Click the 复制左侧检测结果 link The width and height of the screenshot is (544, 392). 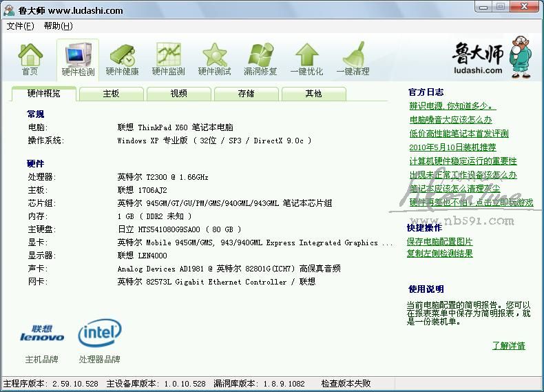(439, 254)
